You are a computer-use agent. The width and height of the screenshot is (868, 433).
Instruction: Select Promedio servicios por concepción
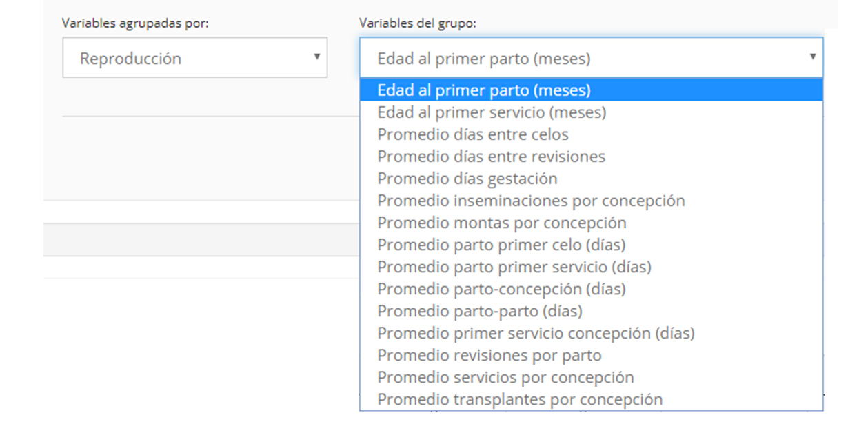[x=591, y=376]
